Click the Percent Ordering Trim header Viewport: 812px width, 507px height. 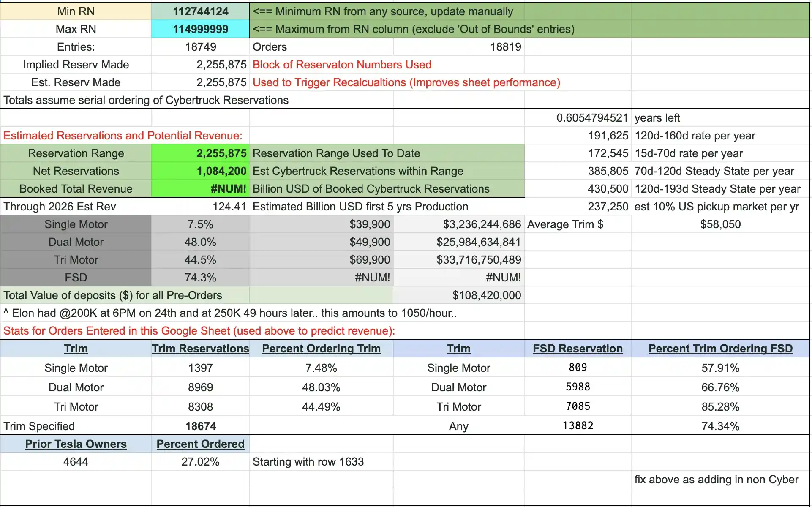pyautogui.click(x=321, y=349)
